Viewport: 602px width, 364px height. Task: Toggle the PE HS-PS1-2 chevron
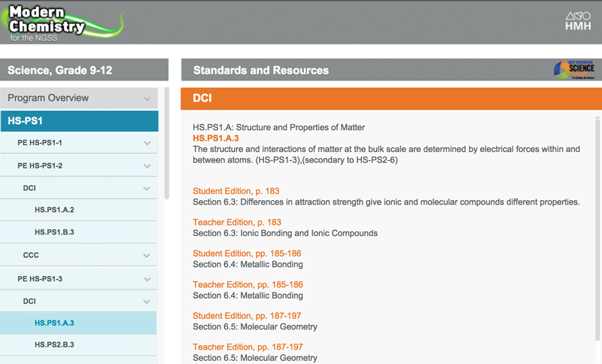point(147,165)
